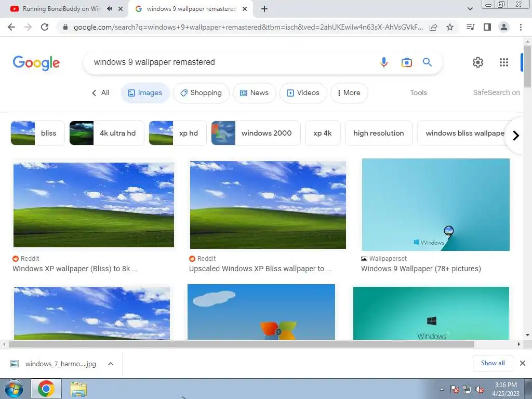The image size is (532, 399).
Task: Open the teal Windows logo wallpaper thumbnail
Action: (431, 313)
